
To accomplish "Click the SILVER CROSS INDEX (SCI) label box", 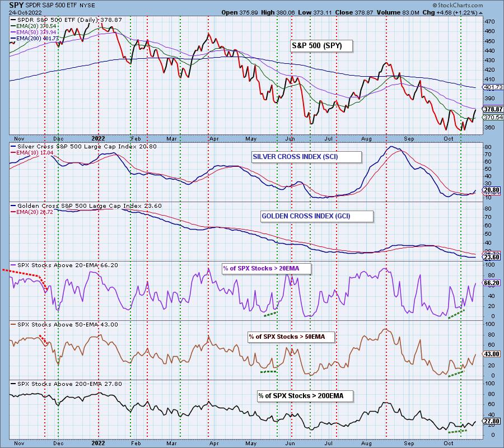I will (307, 157).
